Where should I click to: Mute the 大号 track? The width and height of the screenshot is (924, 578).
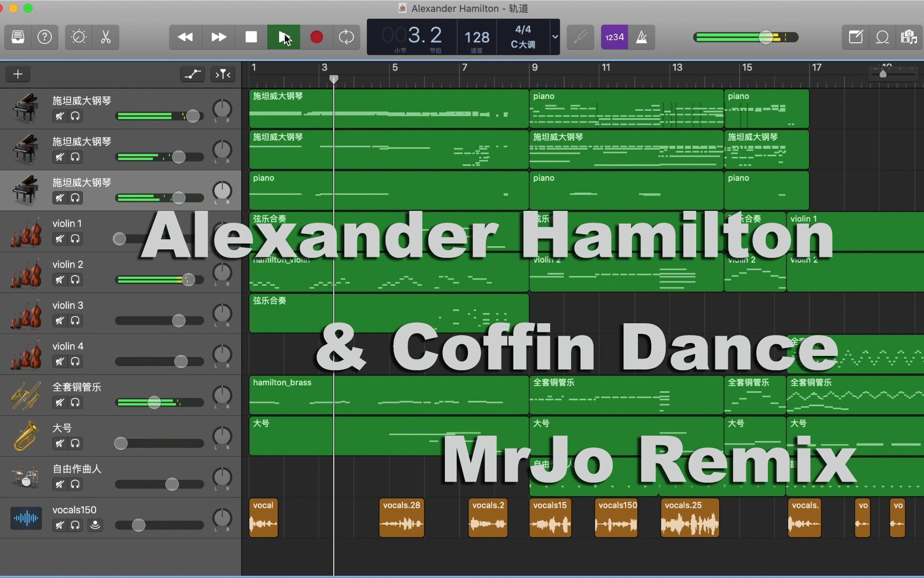tap(60, 443)
